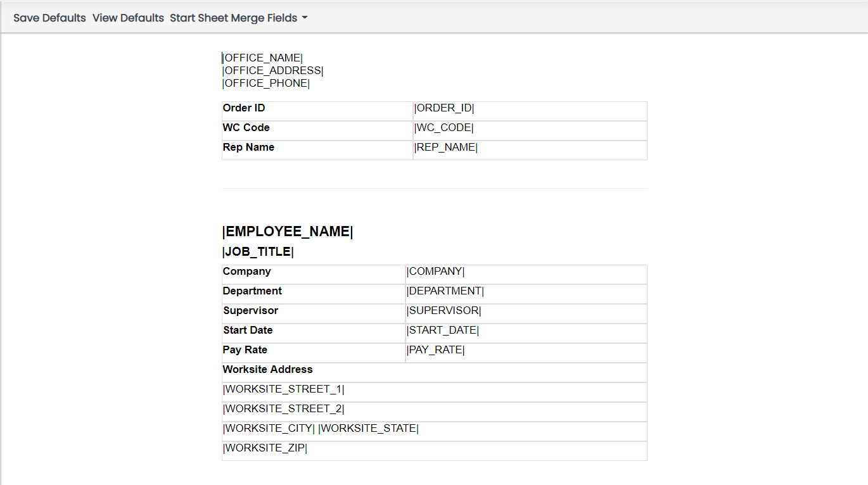Screen dimensions: 868x485
Task: Click the |SUPERVISOR| field cell
Action: click(x=444, y=311)
